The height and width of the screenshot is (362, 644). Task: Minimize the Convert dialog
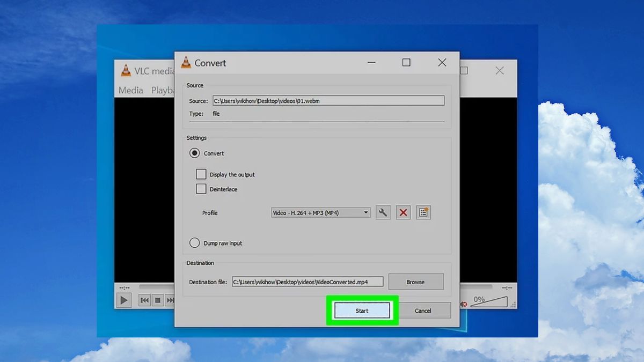click(371, 63)
